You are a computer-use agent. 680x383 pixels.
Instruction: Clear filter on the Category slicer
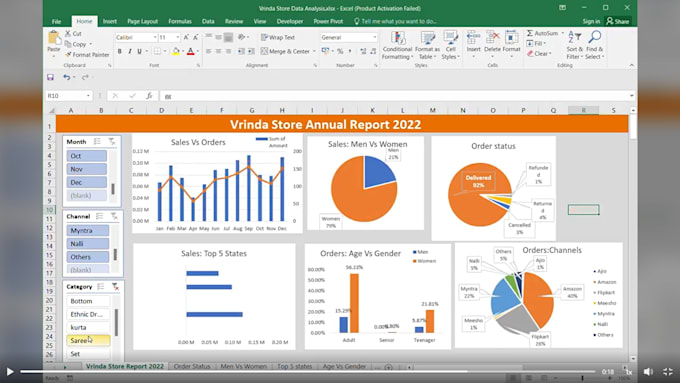[x=115, y=287]
